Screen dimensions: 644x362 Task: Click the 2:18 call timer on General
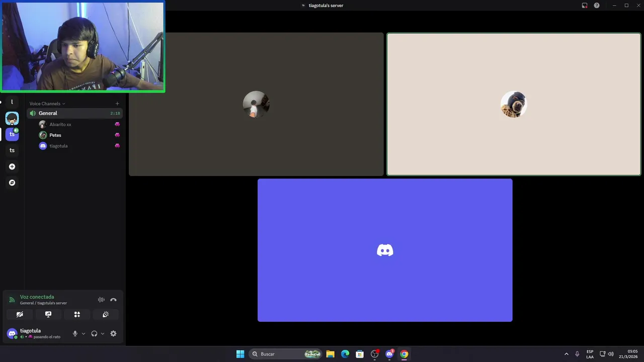point(115,114)
